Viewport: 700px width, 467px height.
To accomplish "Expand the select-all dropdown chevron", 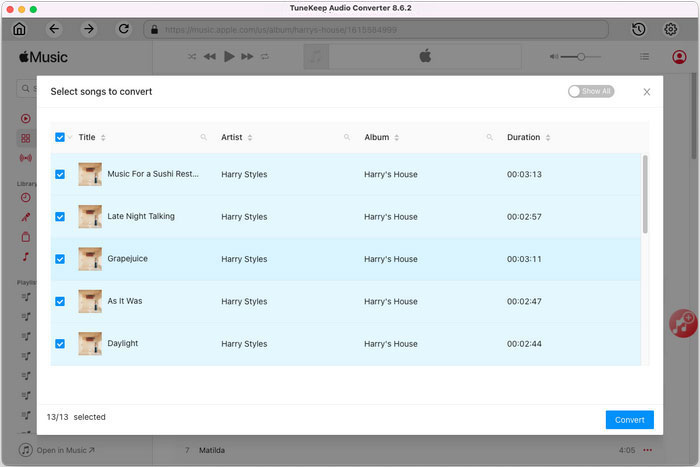I will [70, 138].
